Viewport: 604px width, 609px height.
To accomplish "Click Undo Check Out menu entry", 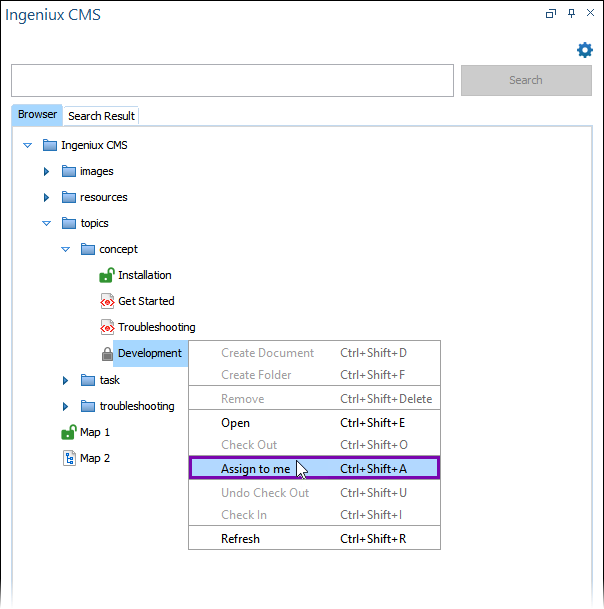I will tap(314, 493).
